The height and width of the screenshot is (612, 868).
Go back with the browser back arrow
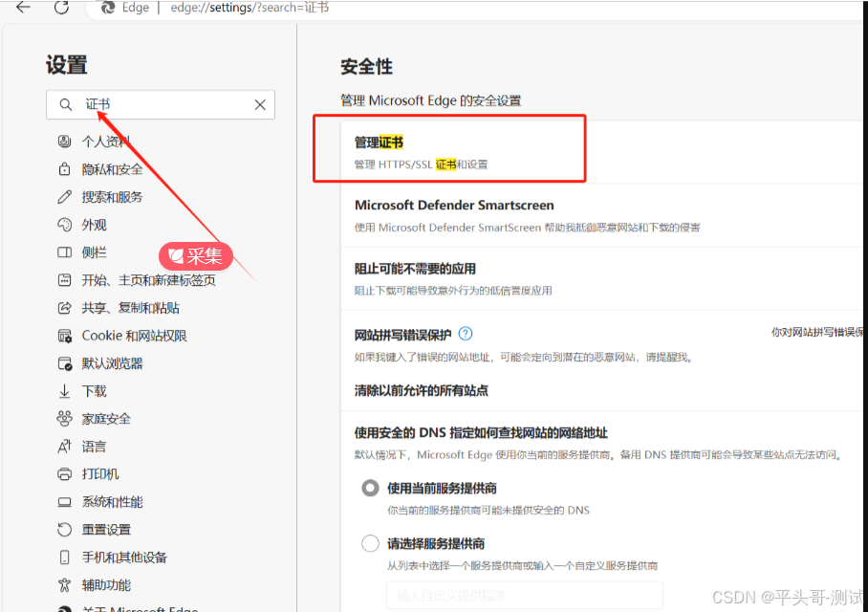pyautogui.click(x=23, y=8)
